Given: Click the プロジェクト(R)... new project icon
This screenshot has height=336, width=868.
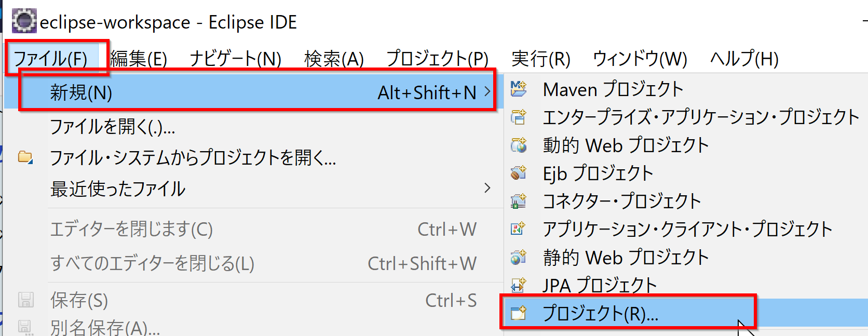Looking at the screenshot, I should click(518, 313).
